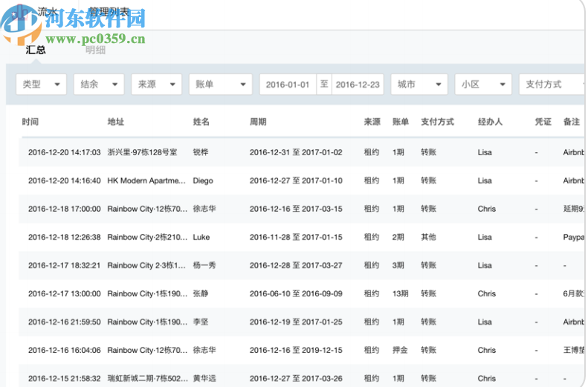Screen dimensions: 588x387
Task: Click the end date field 2016-12-23
Action: [x=358, y=85]
